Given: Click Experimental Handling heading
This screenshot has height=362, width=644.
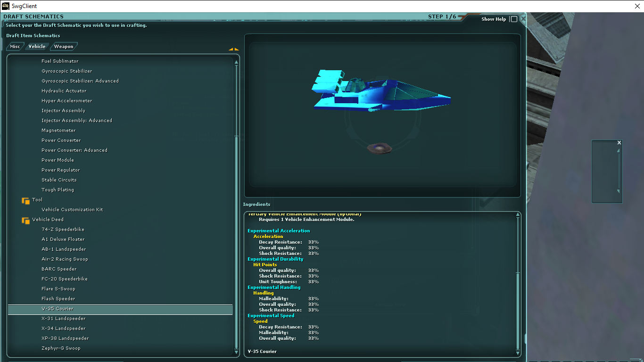Looking at the screenshot, I should (x=274, y=288).
